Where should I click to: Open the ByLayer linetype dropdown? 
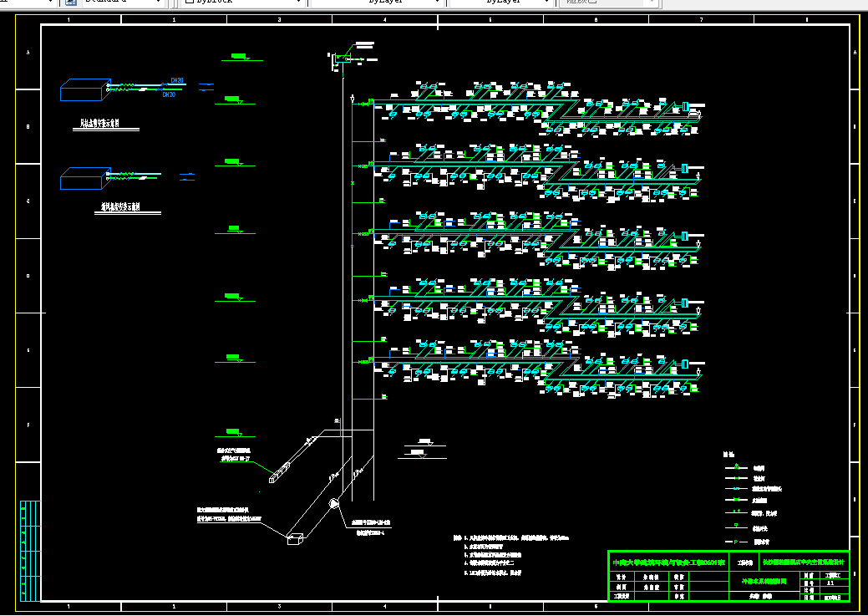click(x=378, y=3)
